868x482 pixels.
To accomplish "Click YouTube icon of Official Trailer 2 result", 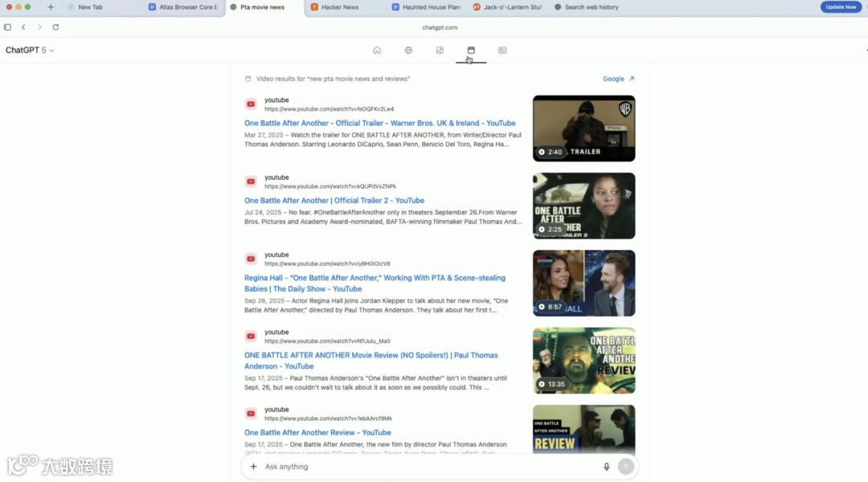I will [251, 182].
